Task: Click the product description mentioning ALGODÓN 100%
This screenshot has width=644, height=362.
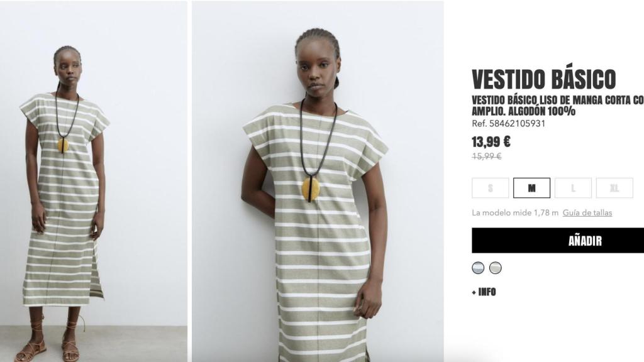Action: [558, 106]
